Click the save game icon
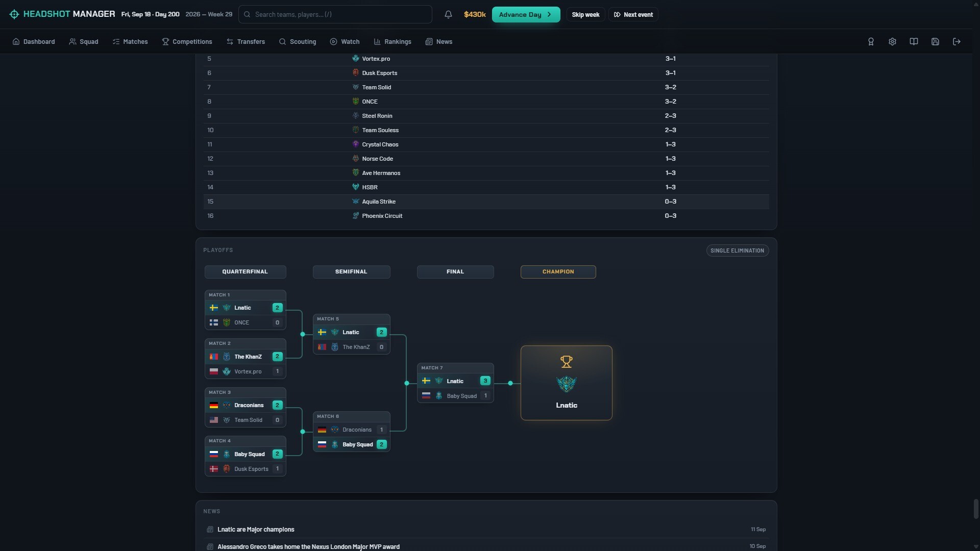 click(x=935, y=42)
